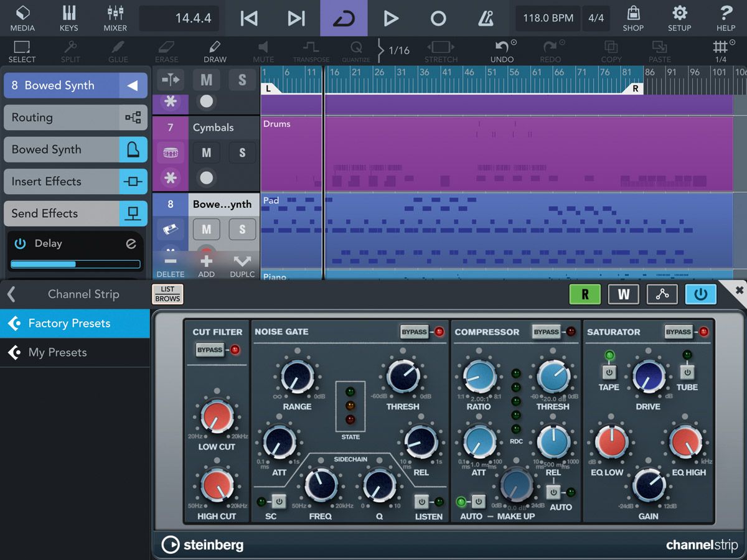Open the Media browser
Viewport: 747px width, 560px height.
click(x=23, y=18)
